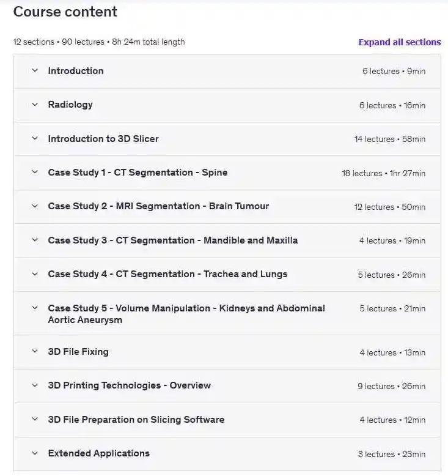Click the chevron icon next to Radiology
This screenshot has height=476, width=448.
click(x=35, y=105)
